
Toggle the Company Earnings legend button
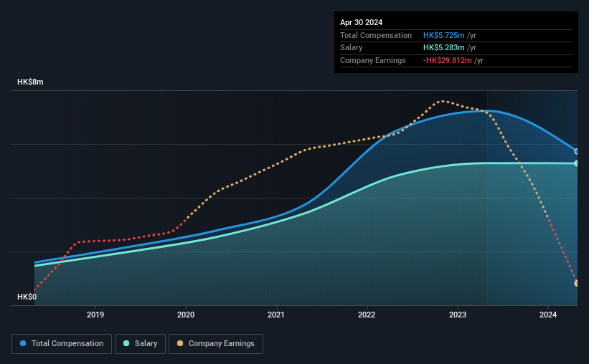(216, 344)
